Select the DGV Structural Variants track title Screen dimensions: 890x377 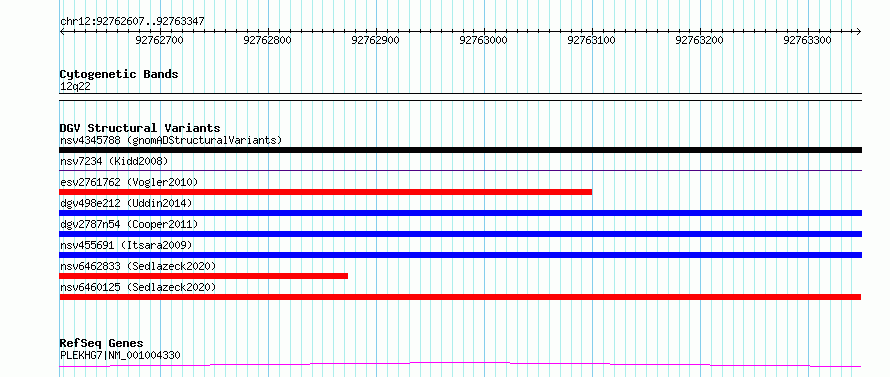(140, 128)
